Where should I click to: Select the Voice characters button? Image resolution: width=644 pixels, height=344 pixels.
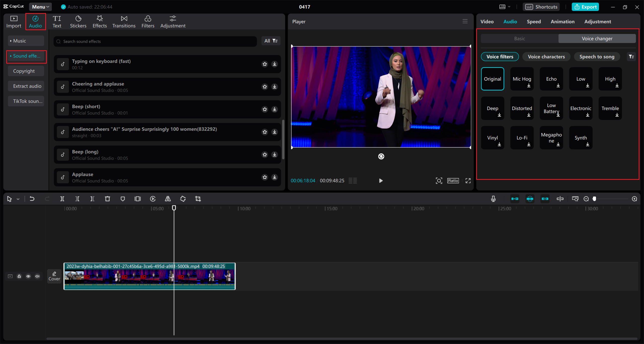coord(546,57)
